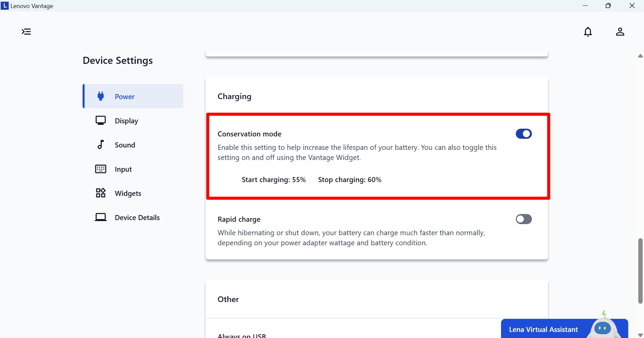Click the Power plug icon

pos(100,96)
